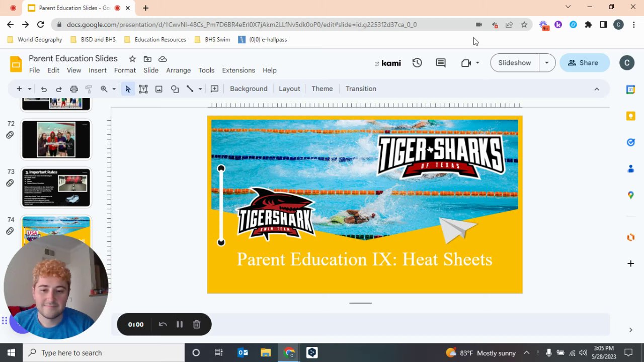The image size is (644, 362).
Task: Open Google Tasks side panel icon
Action: [630, 142]
